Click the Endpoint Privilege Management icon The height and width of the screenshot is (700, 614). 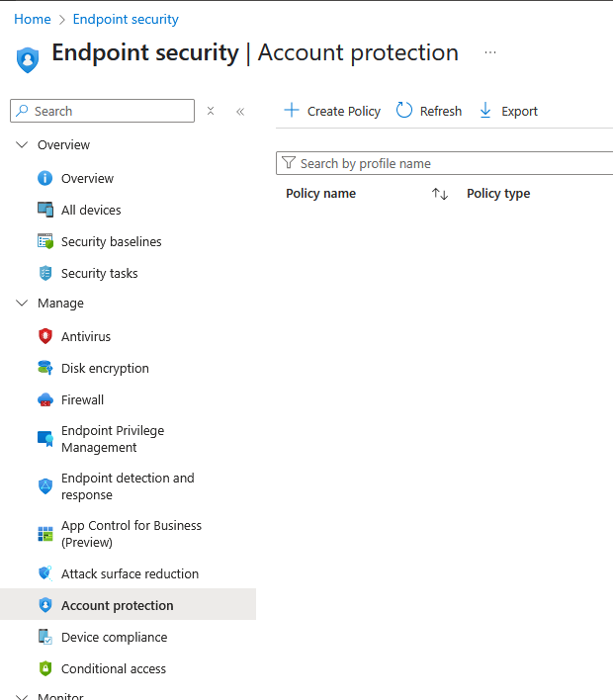44,439
